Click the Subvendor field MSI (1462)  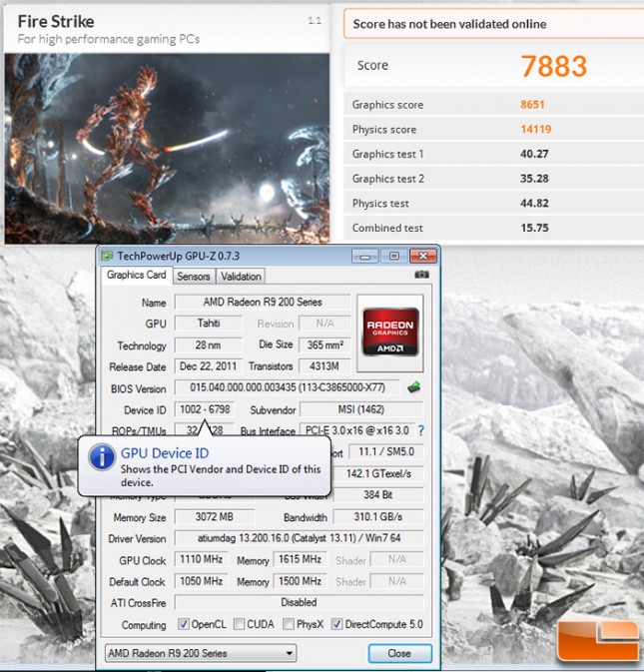tap(361, 409)
